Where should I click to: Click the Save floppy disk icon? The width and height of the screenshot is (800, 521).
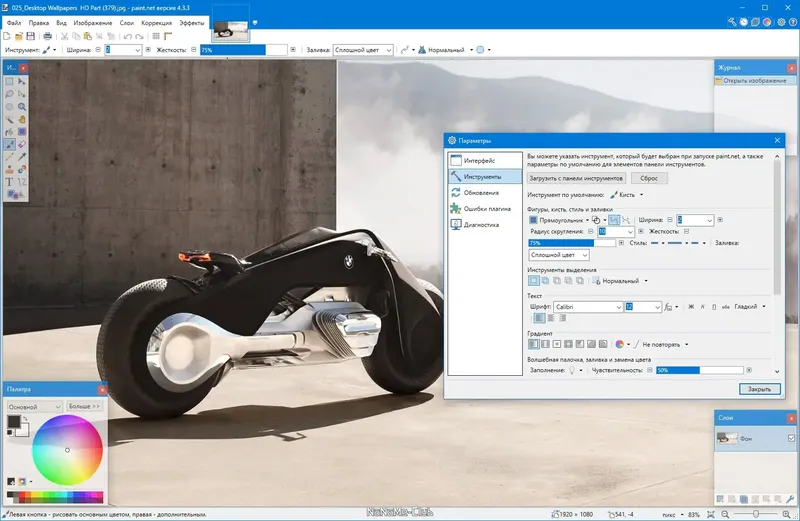[32, 36]
